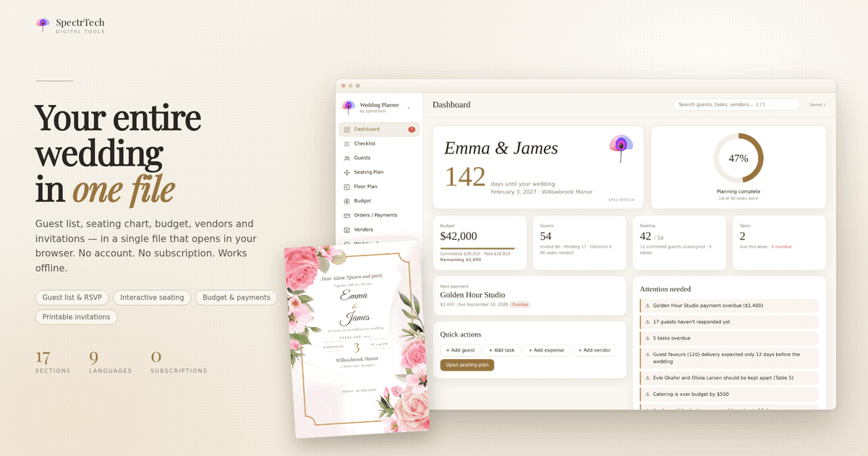This screenshot has width=868, height=456.
Task: Click the 0 Subscriptions statistic
Action: pyautogui.click(x=179, y=361)
